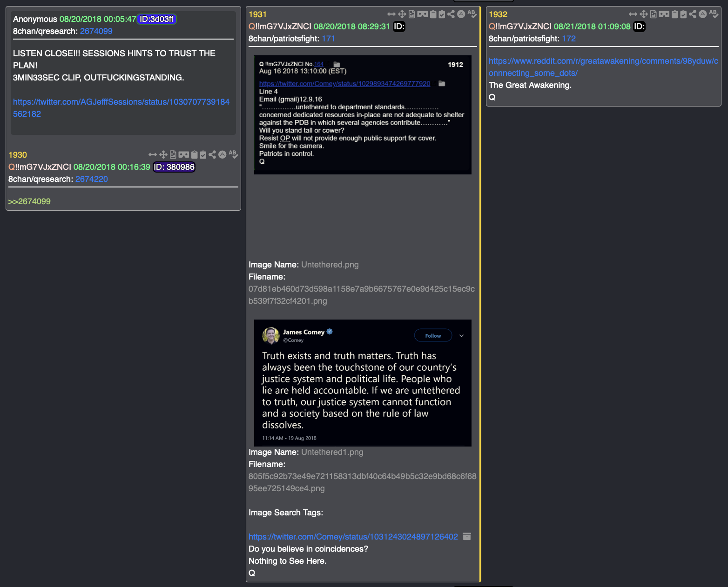Viewport: 728px width, 587px height.
Task: Click the Anonymous poster name
Action: [35, 19]
